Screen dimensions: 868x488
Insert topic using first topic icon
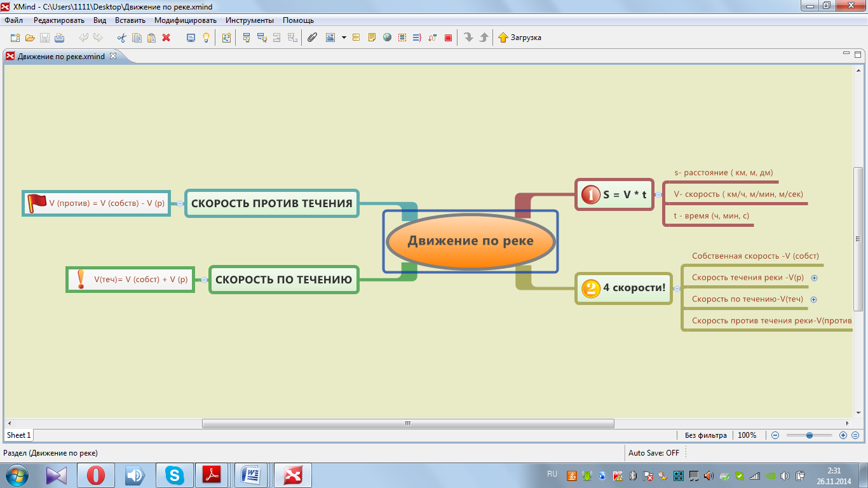pyautogui.click(x=247, y=37)
